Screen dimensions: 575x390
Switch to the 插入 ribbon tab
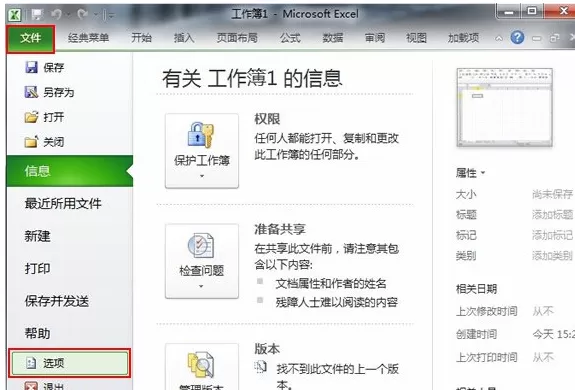click(x=184, y=38)
